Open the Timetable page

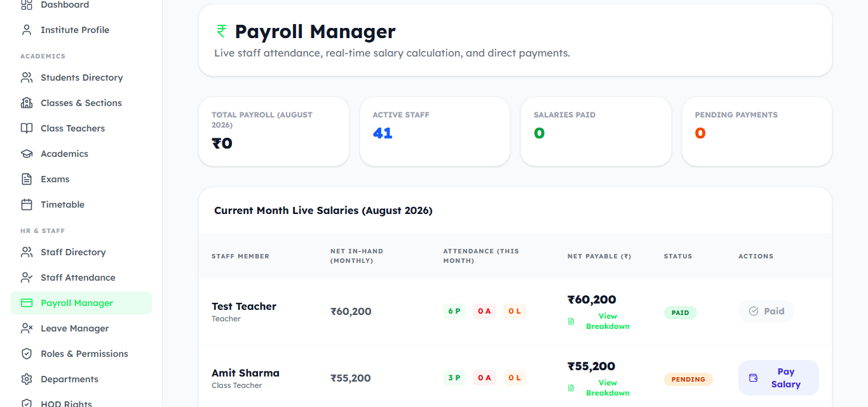pyautogui.click(x=81, y=204)
